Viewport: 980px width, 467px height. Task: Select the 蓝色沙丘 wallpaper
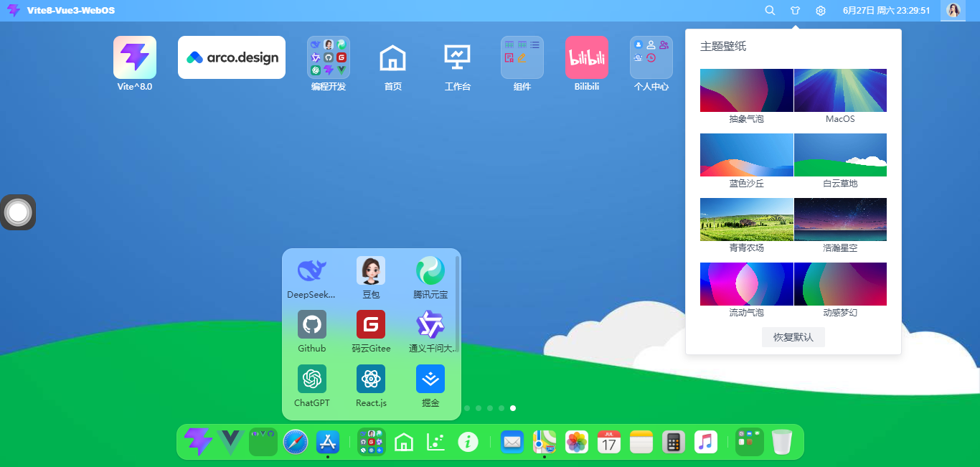[747, 155]
